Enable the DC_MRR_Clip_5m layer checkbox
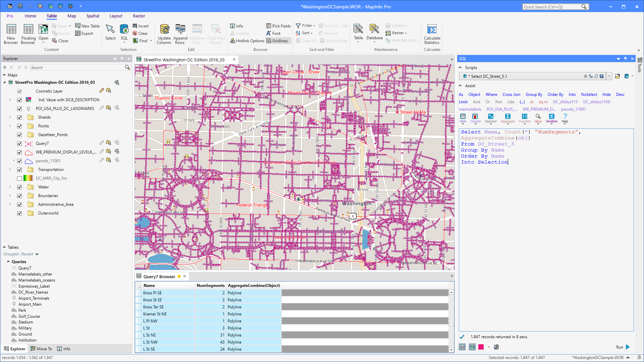 [19, 178]
